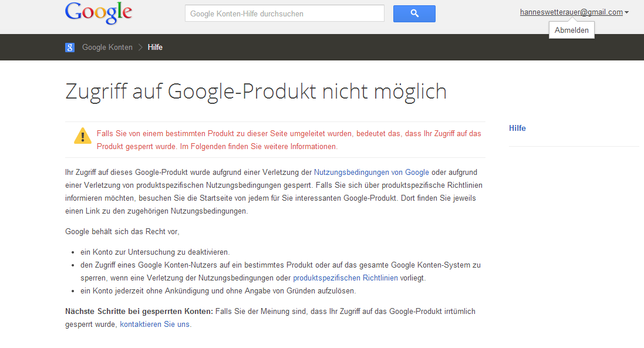Screen dimensions: 644x348
Task: Open the Hilfe sidebar link
Action: click(x=517, y=128)
